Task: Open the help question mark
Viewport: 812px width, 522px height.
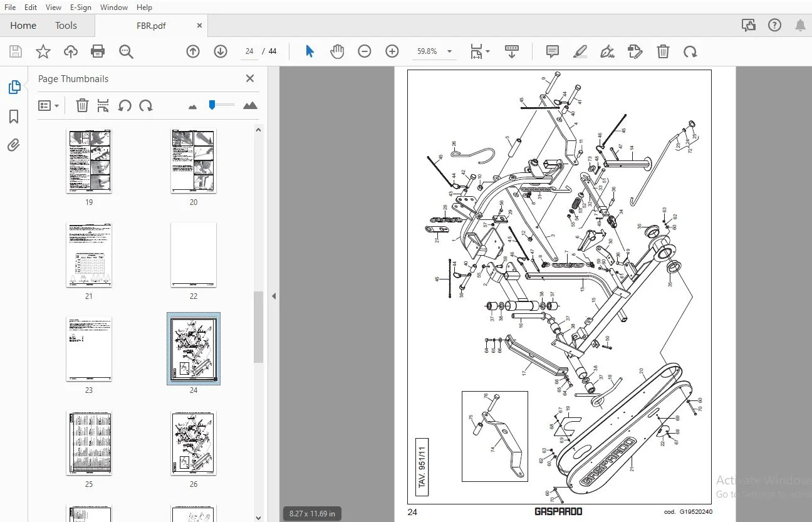Action: coord(774,25)
